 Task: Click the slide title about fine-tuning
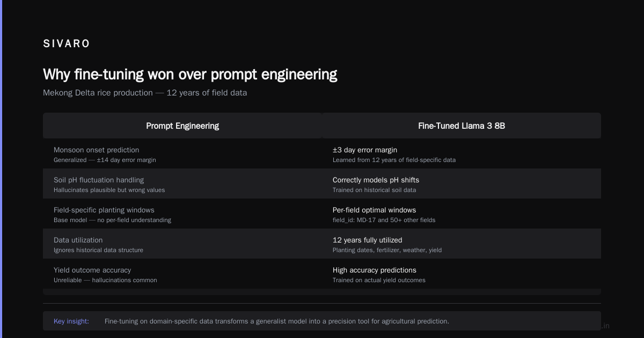[190, 74]
